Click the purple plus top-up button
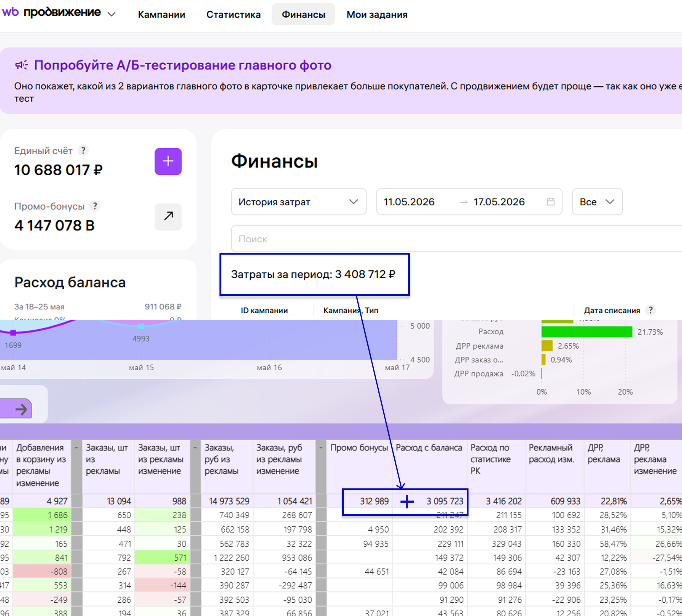 pyautogui.click(x=168, y=161)
